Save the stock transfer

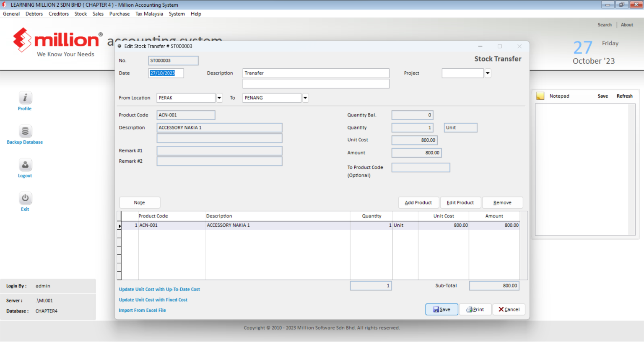coord(441,309)
